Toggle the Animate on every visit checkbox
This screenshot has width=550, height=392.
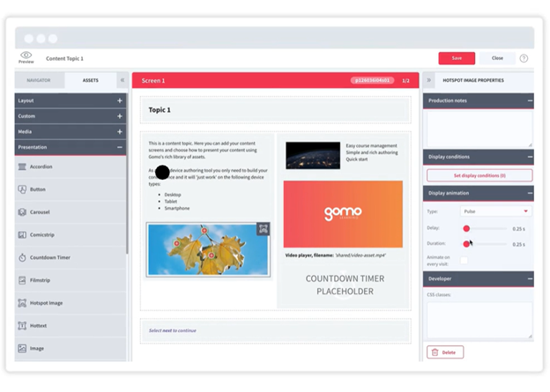465,260
